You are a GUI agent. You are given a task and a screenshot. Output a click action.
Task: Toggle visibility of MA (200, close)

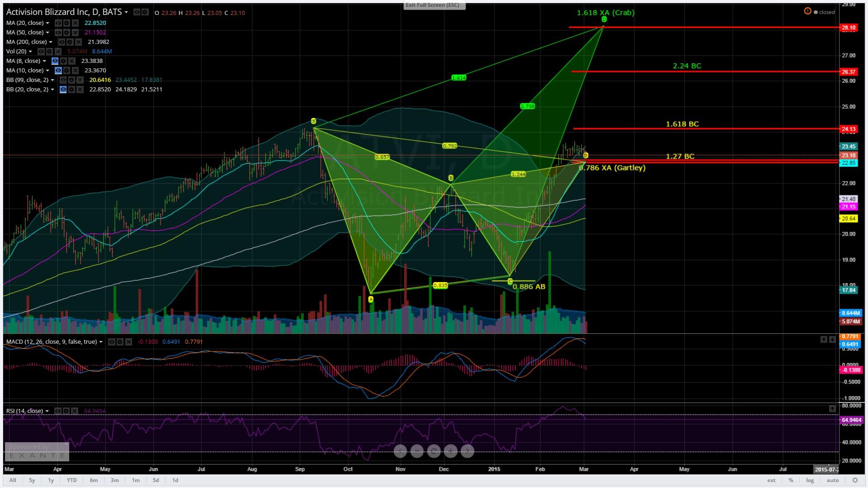pos(62,42)
